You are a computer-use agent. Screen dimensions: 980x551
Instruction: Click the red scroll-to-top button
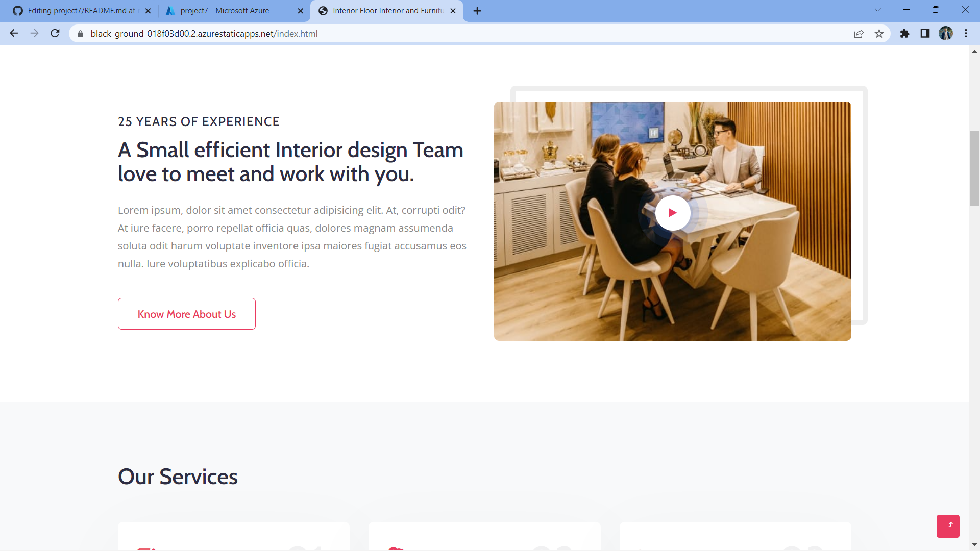coord(948,526)
